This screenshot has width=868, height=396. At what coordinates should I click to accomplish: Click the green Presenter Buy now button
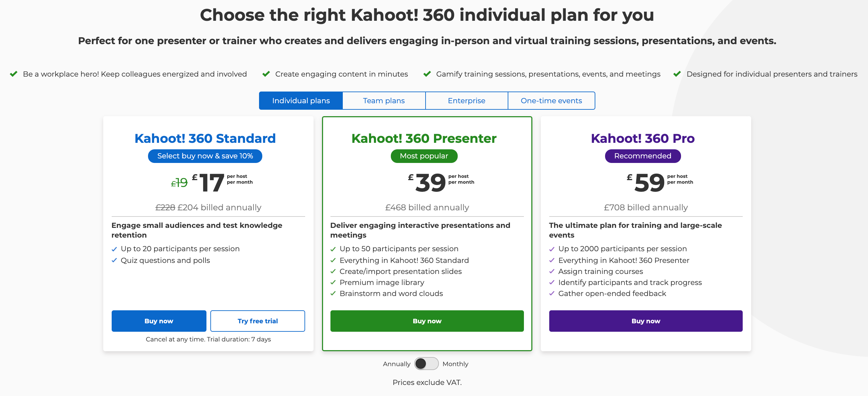coord(427,321)
